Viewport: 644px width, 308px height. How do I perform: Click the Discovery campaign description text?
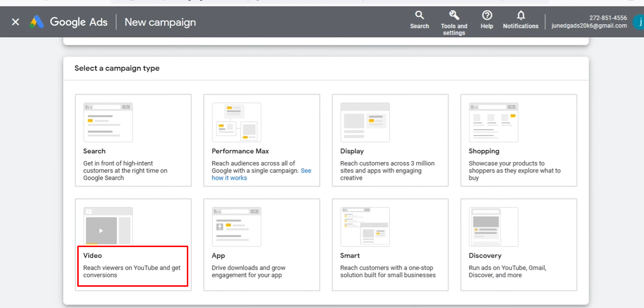(x=507, y=271)
